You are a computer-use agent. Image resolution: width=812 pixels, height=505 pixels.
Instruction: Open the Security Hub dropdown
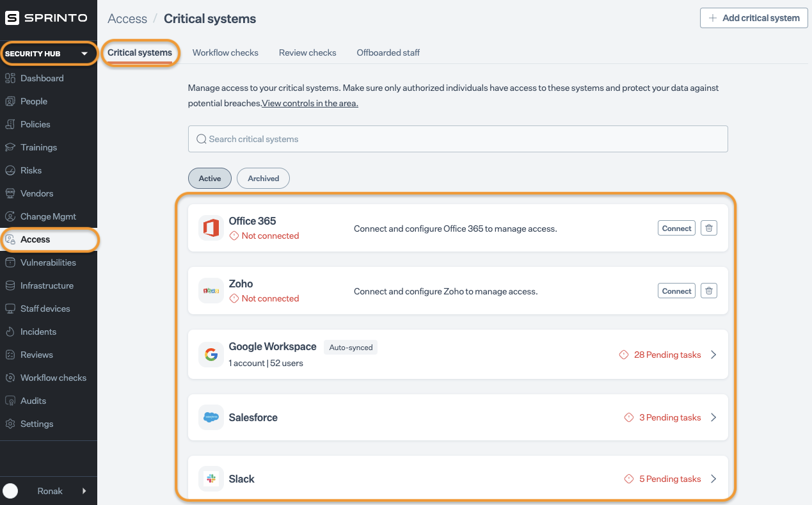(x=49, y=54)
